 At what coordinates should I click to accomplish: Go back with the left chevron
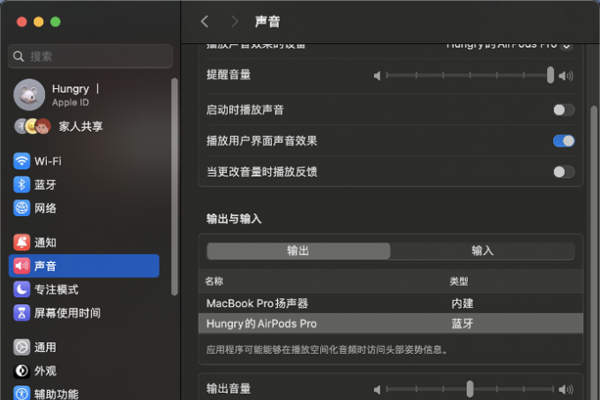205,21
